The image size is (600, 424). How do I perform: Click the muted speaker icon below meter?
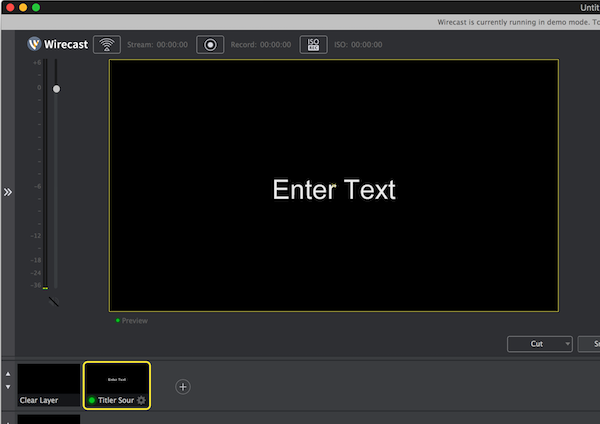point(53,300)
